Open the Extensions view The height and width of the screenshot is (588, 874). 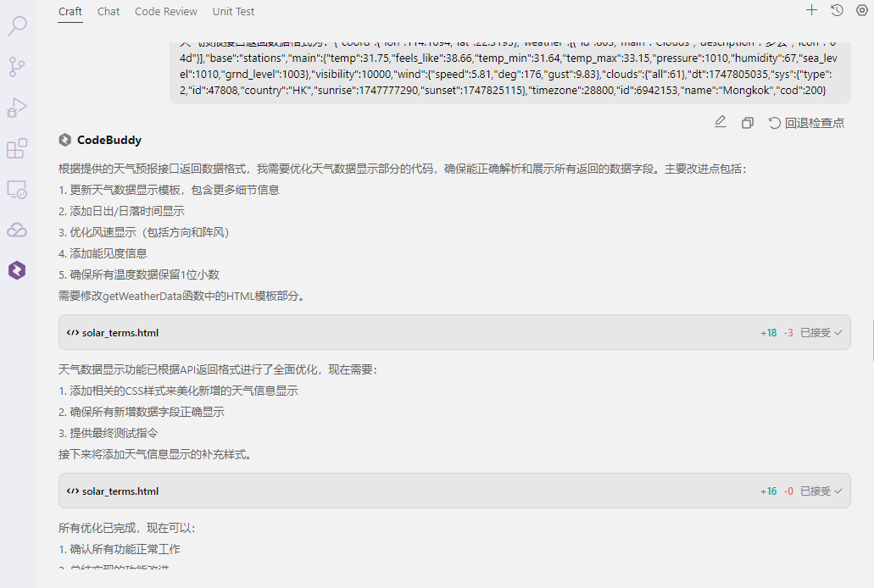tap(17, 148)
